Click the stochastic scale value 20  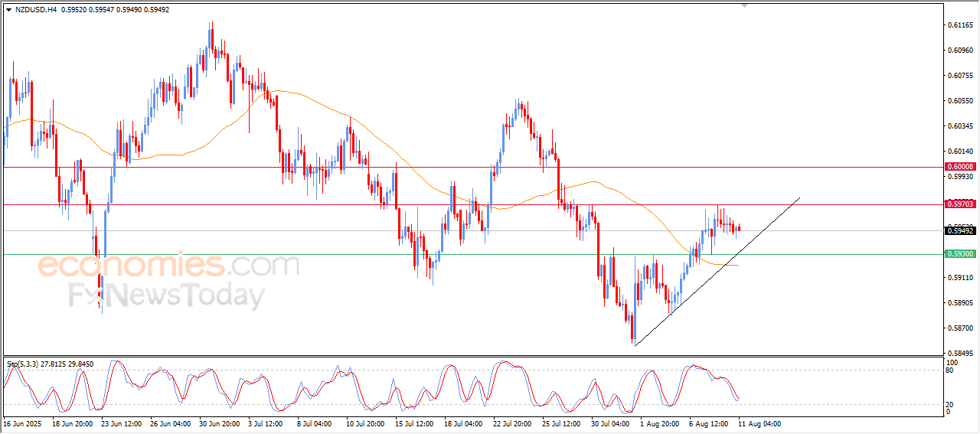click(x=951, y=403)
